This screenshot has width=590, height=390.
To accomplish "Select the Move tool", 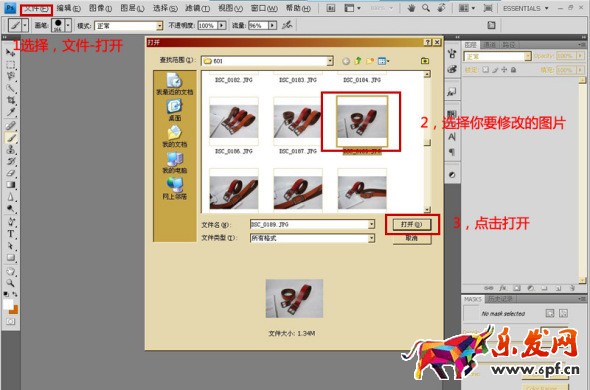I will [10, 52].
